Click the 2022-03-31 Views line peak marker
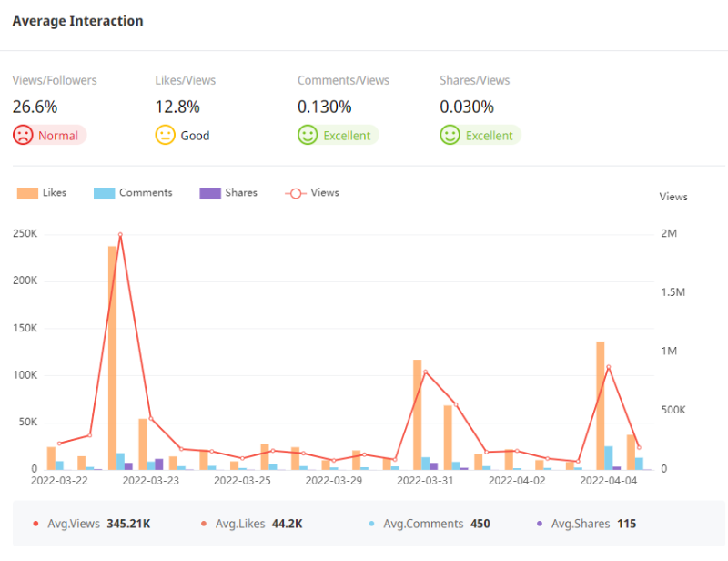The image size is (728, 561). tap(425, 372)
